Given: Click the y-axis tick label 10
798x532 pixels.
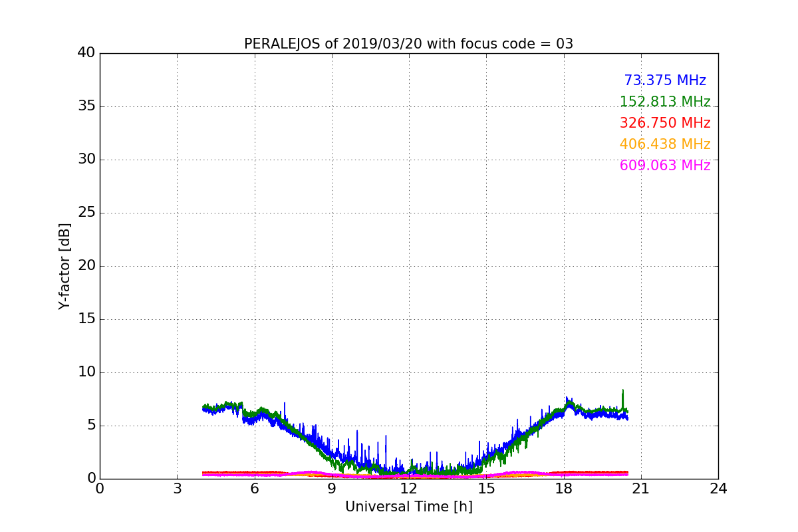Looking at the screenshot, I should click(x=86, y=372).
